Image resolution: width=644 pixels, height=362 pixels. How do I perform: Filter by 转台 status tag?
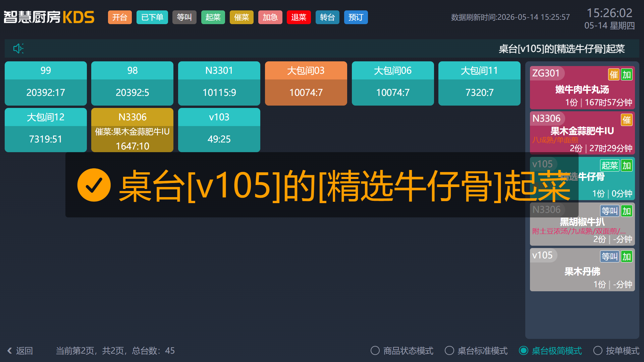(327, 17)
